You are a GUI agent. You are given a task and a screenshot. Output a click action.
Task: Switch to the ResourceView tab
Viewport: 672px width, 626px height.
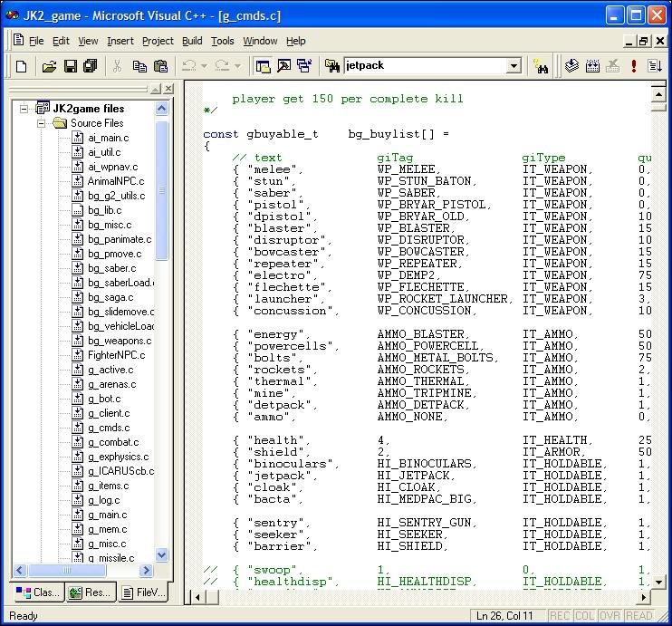(x=90, y=592)
